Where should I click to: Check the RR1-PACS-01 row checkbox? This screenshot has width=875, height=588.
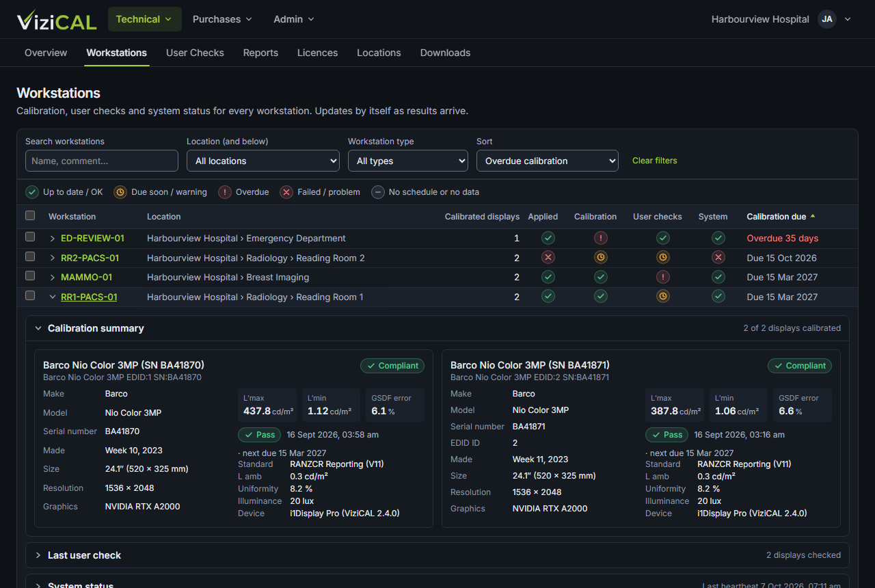[30, 296]
